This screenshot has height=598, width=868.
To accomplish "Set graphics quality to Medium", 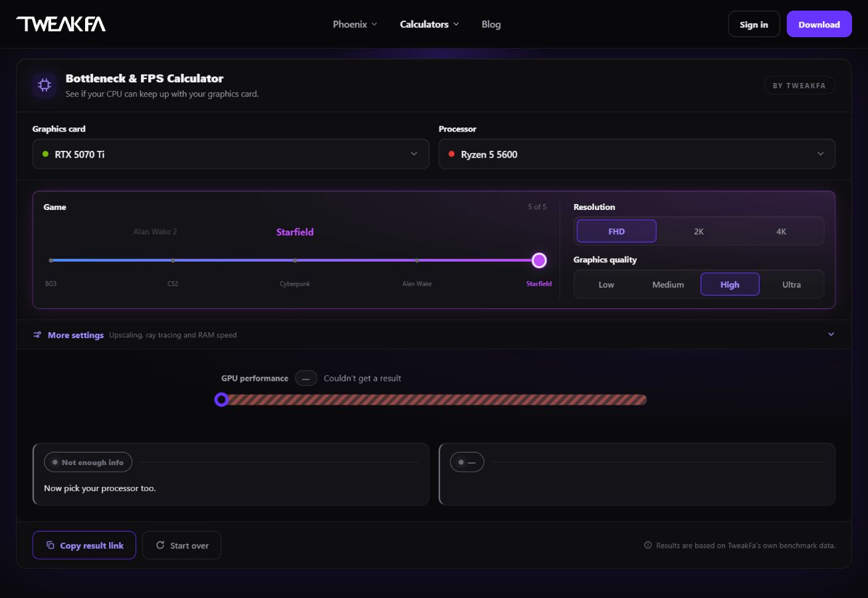I will [668, 284].
